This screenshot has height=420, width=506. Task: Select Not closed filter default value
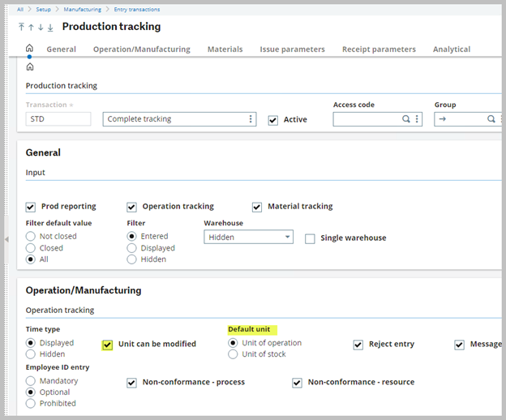(x=31, y=237)
